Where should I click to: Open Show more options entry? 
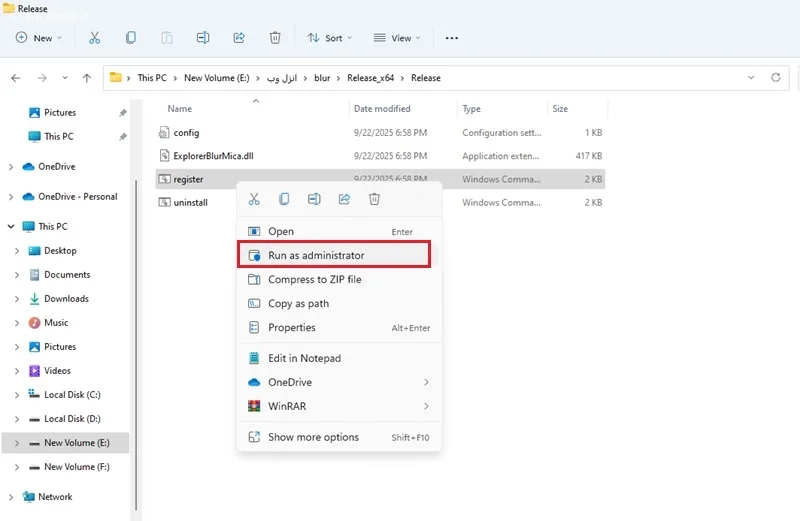[313, 437]
